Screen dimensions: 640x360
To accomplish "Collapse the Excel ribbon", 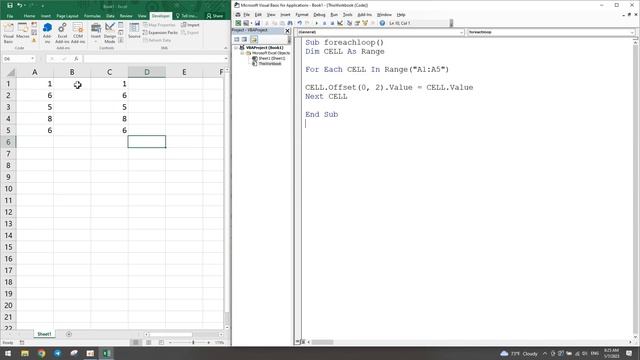I will tap(226, 48).
